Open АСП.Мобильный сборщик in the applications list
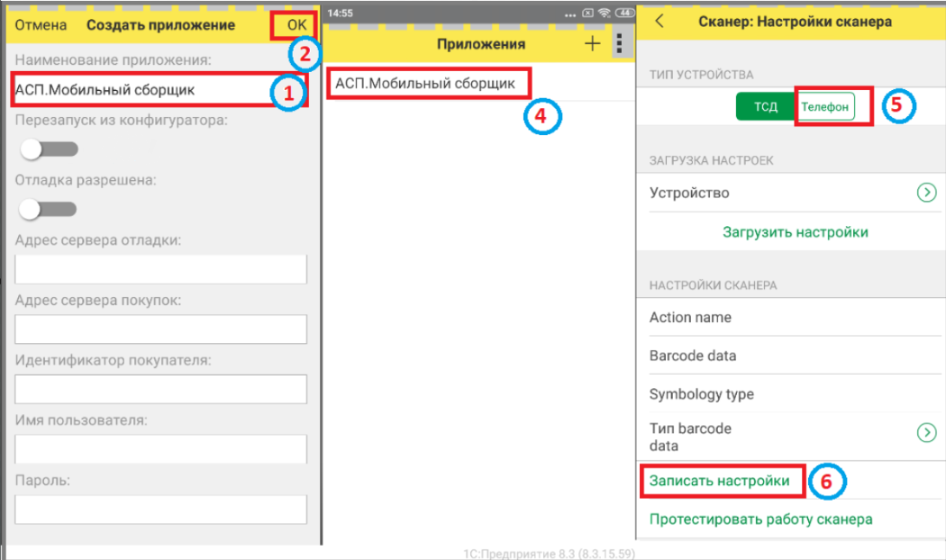 pos(425,83)
